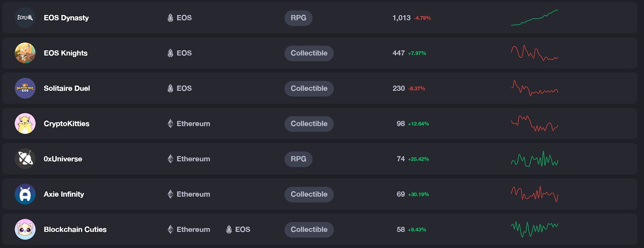Click the EOS Knights avatar icon

click(x=25, y=53)
